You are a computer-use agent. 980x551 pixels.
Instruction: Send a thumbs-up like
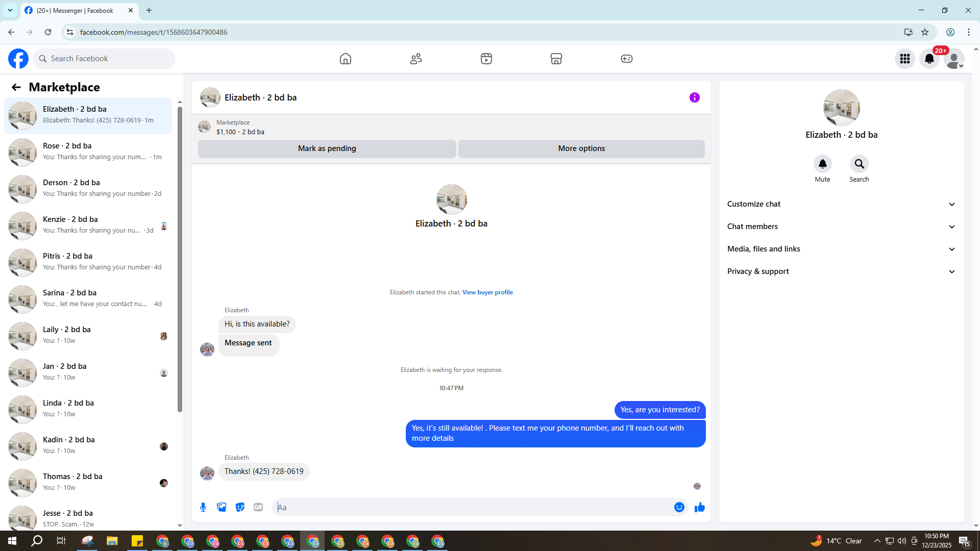pos(699,507)
